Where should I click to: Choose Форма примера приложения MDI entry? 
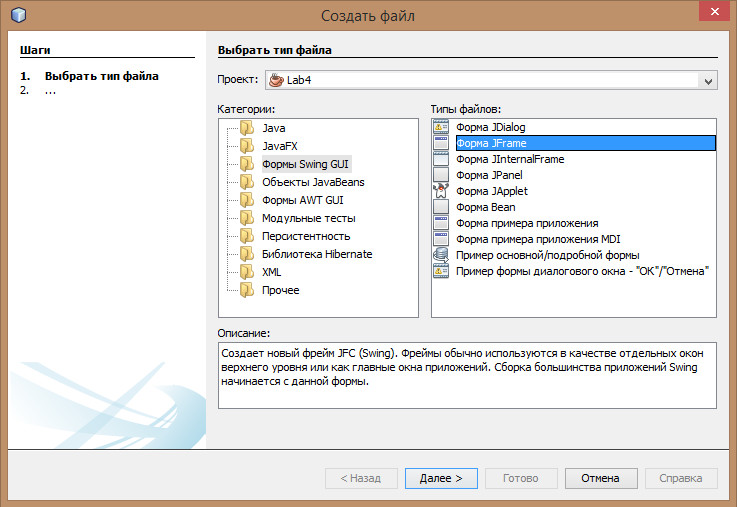(538, 239)
